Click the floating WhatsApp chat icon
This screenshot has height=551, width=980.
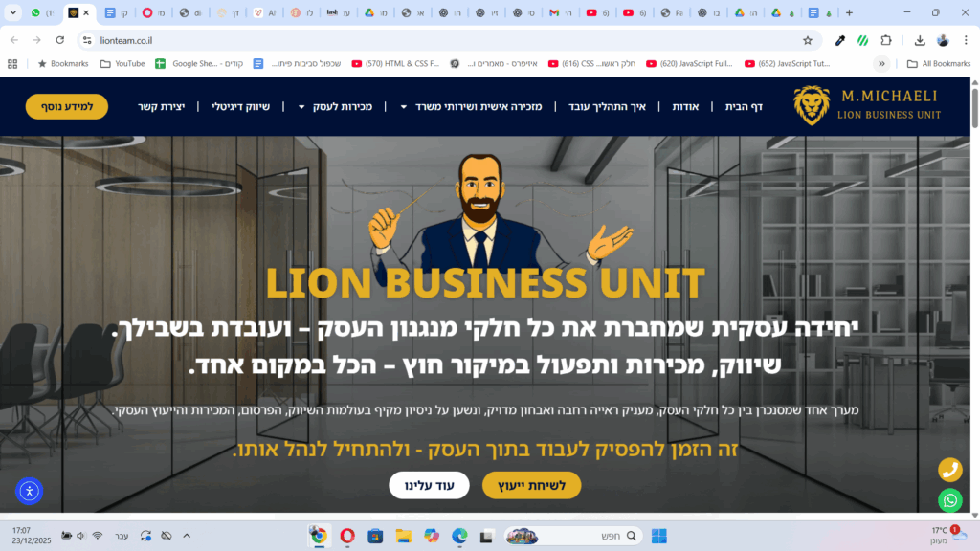(950, 500)
